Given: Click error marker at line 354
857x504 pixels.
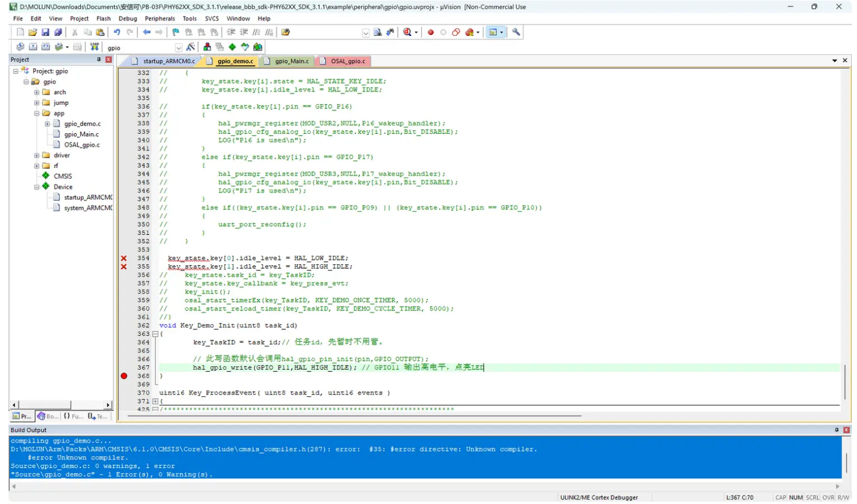Looking at the screenshot, I should [x=124, y=259].
